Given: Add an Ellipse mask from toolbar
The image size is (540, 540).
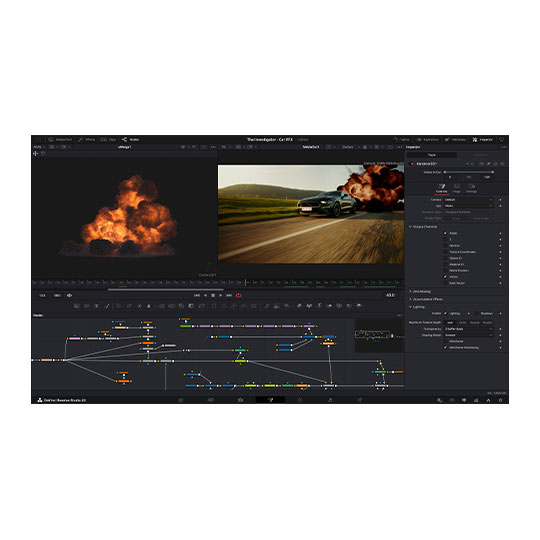Looking at the screenshot, I should tap(224, 306).
